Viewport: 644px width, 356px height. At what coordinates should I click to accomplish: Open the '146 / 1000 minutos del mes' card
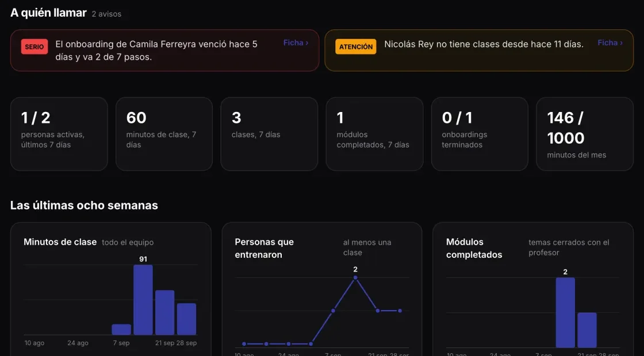coord(585,134)
